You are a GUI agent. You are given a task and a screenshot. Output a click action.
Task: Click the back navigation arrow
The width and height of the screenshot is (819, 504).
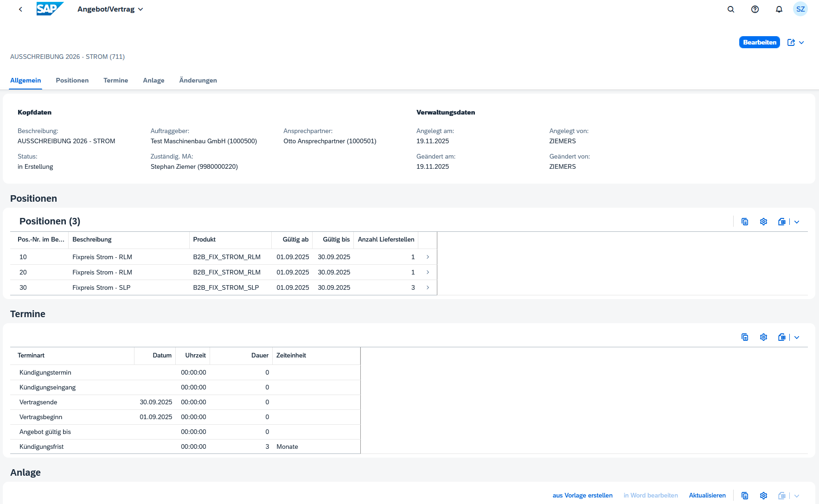tap(20, 9)
